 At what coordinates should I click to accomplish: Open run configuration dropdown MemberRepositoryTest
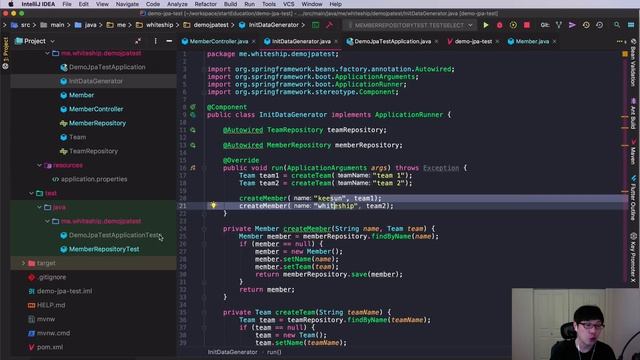[411, 25]
